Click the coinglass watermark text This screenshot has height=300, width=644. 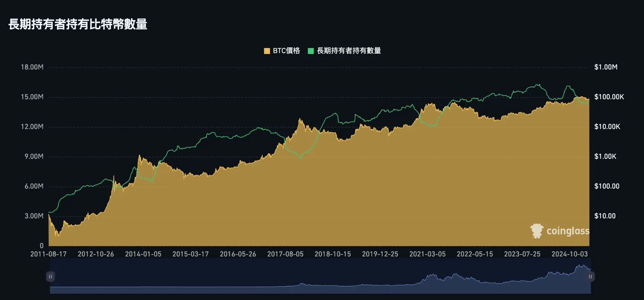tap(568, 231)
